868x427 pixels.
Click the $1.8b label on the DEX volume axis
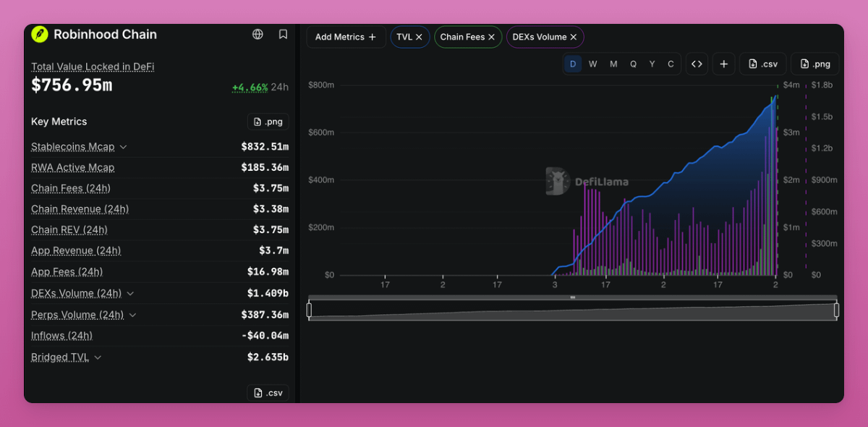click(x=822, y=85)
